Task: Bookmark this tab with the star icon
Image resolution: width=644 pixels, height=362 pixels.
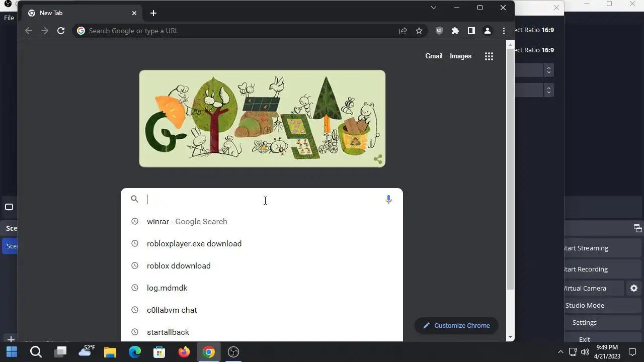Action: click(419, 31)
